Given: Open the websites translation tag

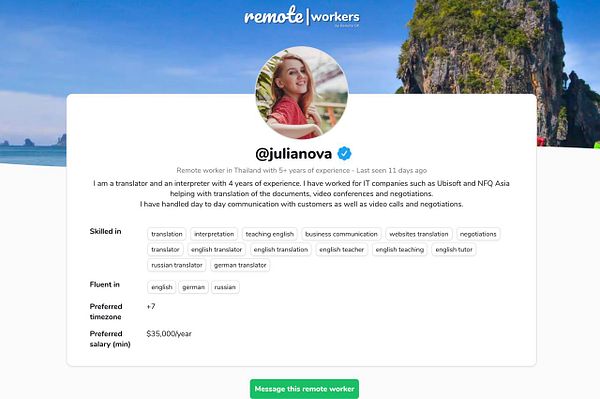Looking at the screenshot, I should pos(419,234).
